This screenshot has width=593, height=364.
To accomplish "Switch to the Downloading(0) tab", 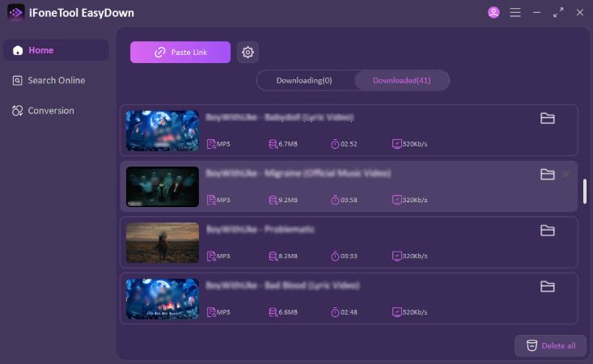I will (304, 81).
